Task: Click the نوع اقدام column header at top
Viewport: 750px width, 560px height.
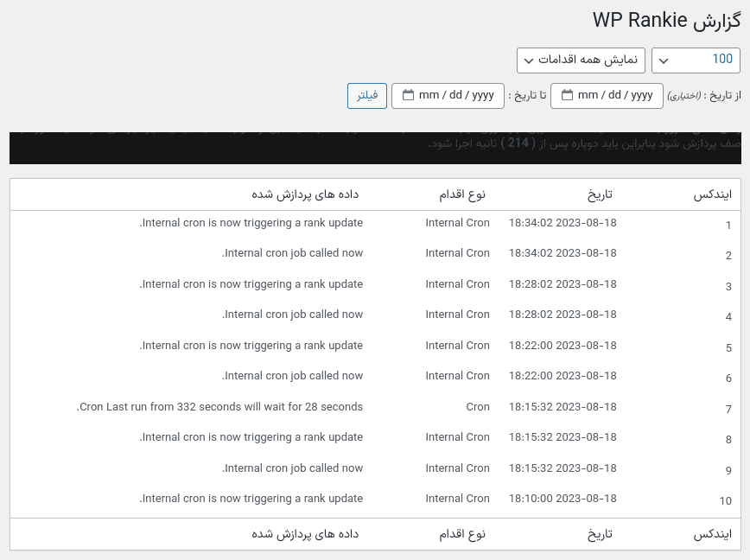Action: coord(462,194)
